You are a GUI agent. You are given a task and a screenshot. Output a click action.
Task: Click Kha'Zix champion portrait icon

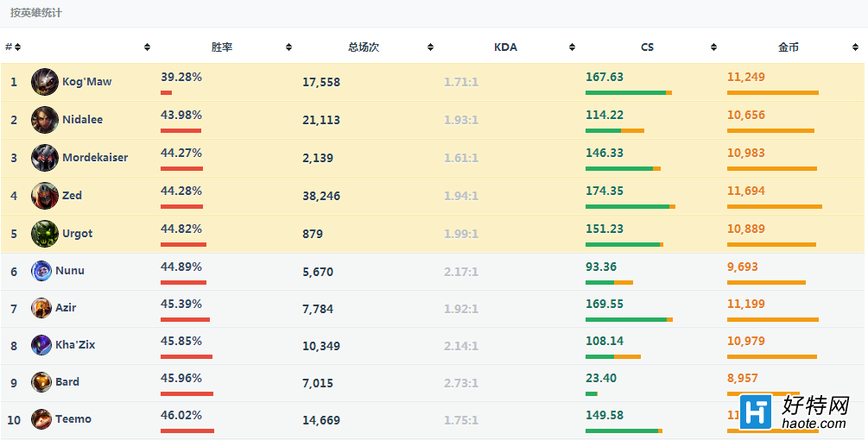click(41, 345)
